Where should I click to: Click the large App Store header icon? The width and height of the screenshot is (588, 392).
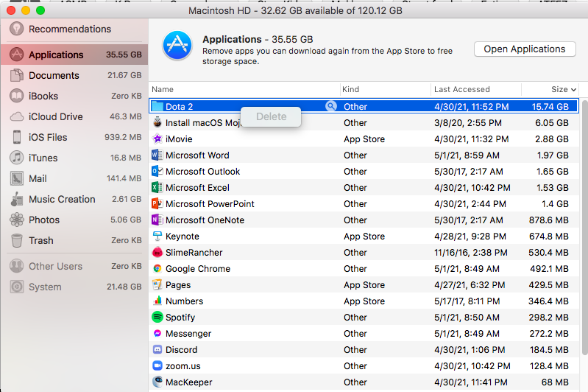click(177, 46)
